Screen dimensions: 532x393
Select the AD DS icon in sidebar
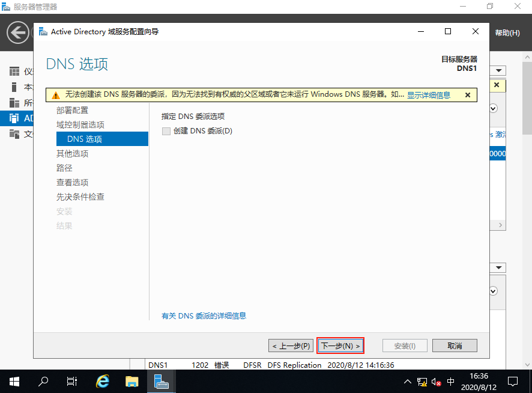(14, 118)
